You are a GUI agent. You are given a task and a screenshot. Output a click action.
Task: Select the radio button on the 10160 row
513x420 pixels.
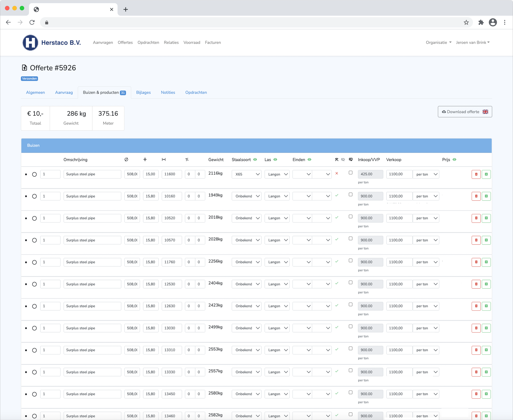point(34,196)
